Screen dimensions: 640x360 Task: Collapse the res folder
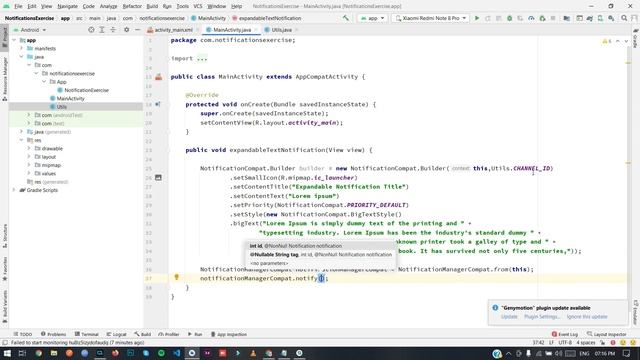tap(22, 140)
